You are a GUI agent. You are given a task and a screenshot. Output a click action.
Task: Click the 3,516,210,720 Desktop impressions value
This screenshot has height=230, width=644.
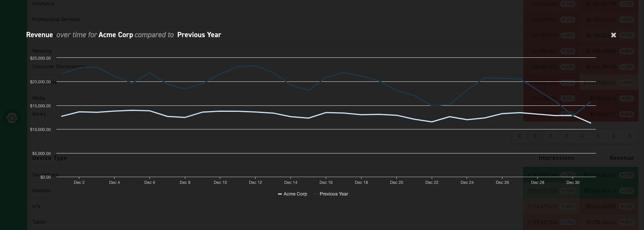pos(542,191)
